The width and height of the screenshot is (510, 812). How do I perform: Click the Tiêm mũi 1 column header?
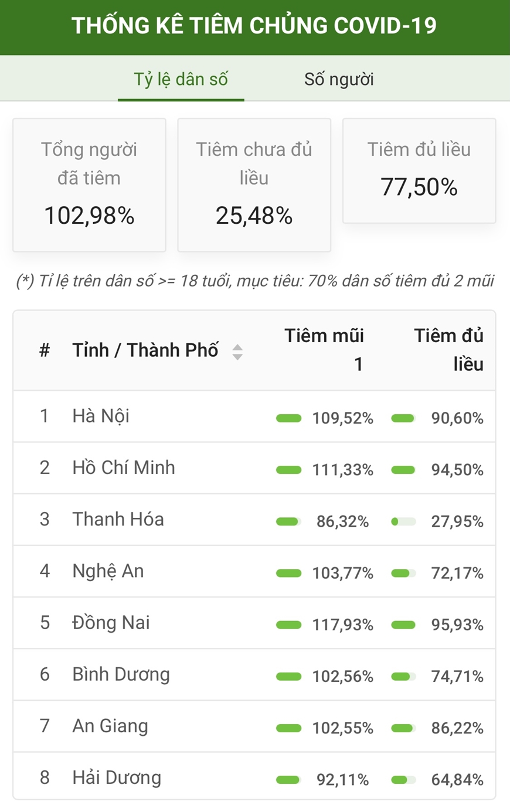[x=324, y=350]
